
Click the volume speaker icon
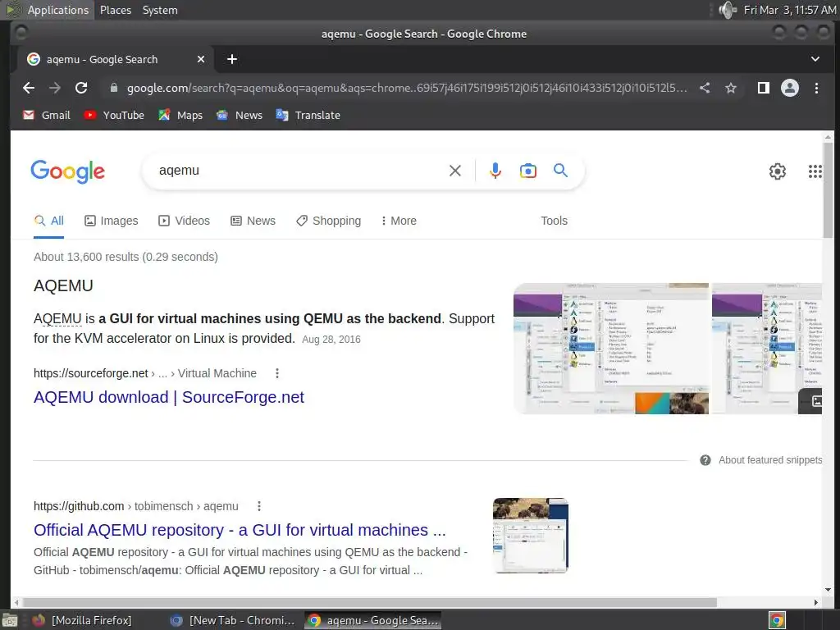pyautogui.click(x=728, y=10)
